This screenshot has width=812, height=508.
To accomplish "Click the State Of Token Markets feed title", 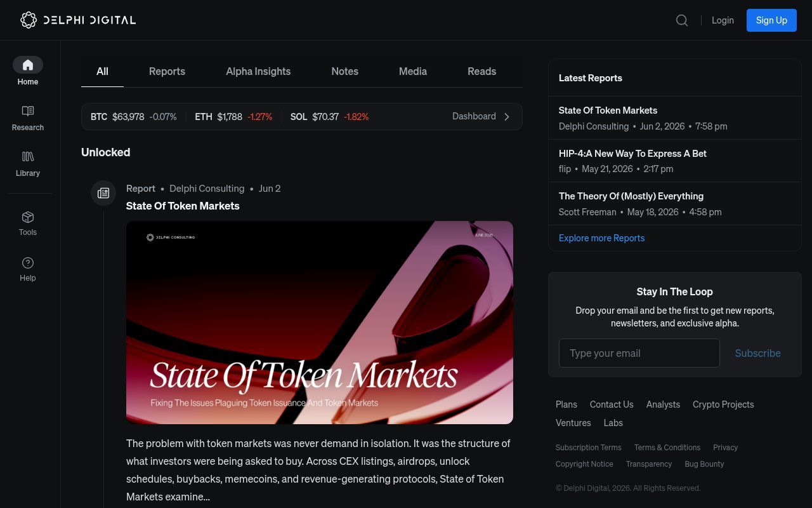I will [183, 206].
